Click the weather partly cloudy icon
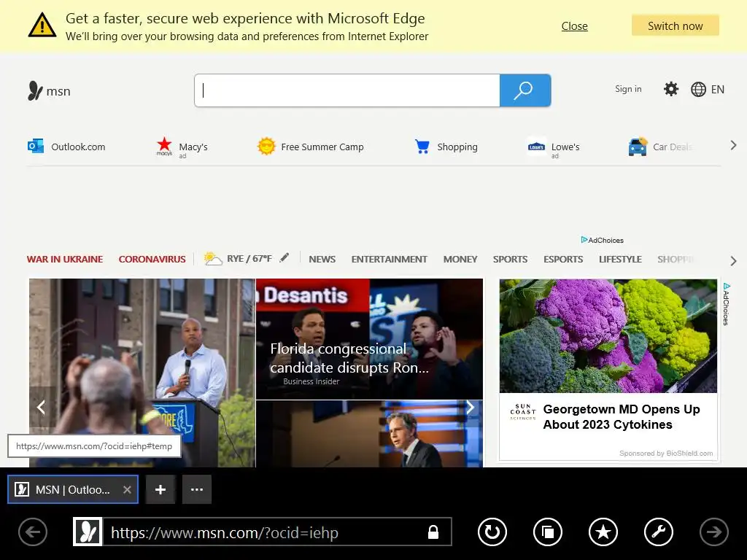747x560 pixels. (x=213, y=259)
